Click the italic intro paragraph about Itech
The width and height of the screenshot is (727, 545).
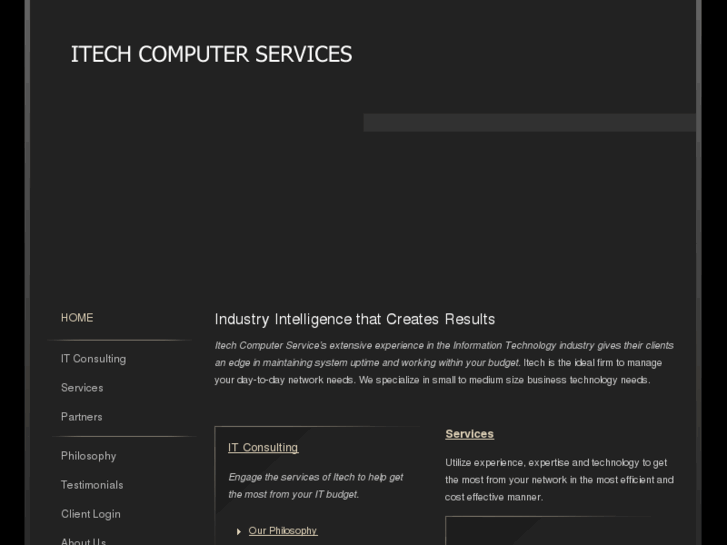click(x=444, y=362)
